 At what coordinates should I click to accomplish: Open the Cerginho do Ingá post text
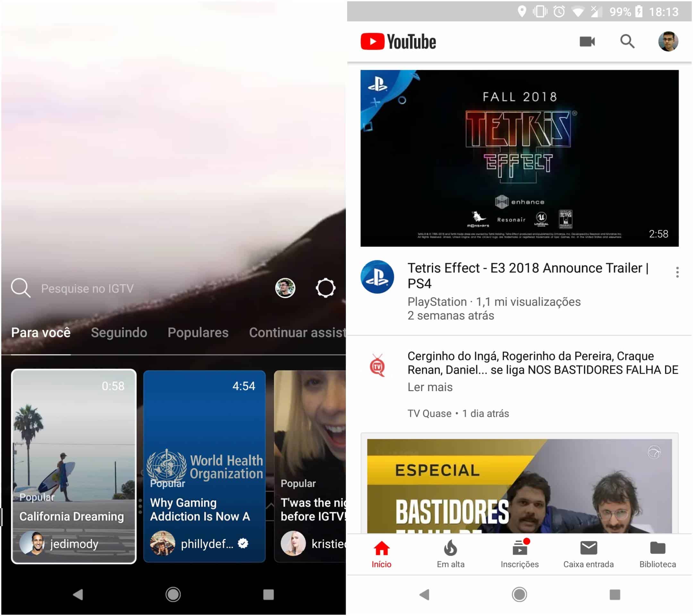[543, 363]
